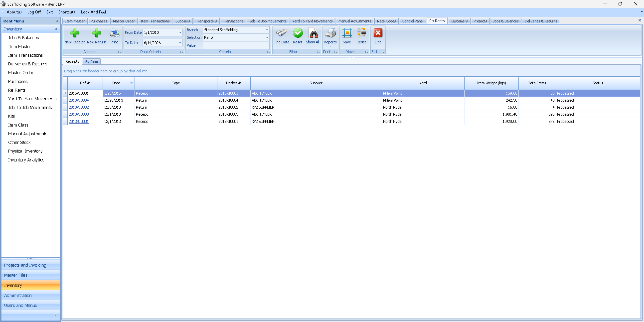Switch to the By Item tab
The width and height of the screenshot is (644, 322).
click(91, 62)
